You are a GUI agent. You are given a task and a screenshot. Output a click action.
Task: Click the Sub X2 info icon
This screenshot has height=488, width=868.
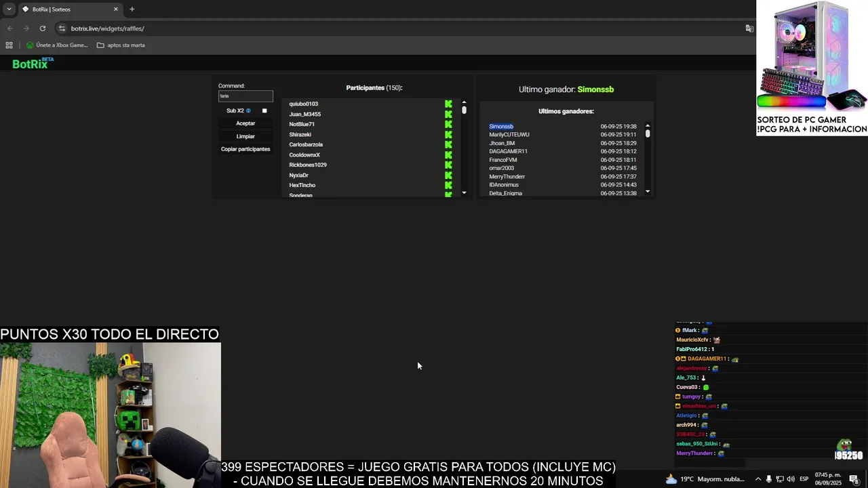(x=248, y=110)
